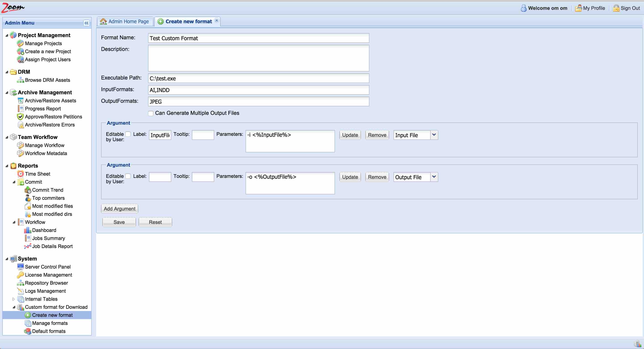Image resolution: width=644 pixels, height=349 pixels.
Task: Click the Dashboard chart icon
Action: click(x=28, y=230)
